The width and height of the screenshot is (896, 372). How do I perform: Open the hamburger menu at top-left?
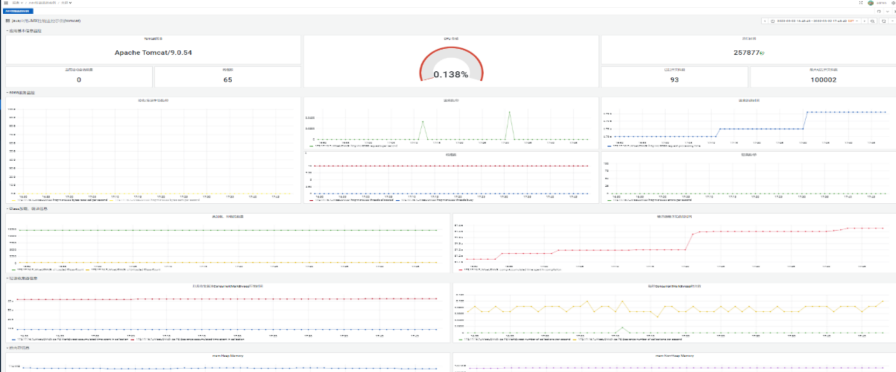pos(5,3)
